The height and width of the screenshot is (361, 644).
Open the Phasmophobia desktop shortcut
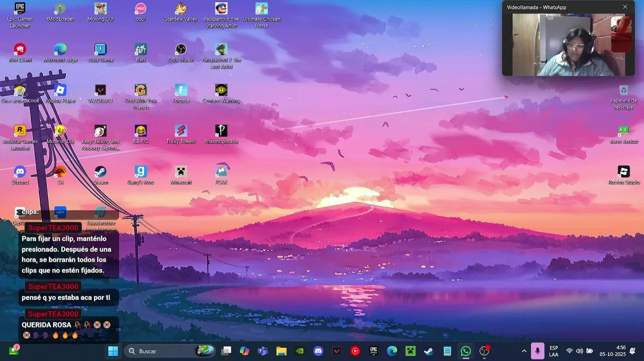[x=221, y=135]
